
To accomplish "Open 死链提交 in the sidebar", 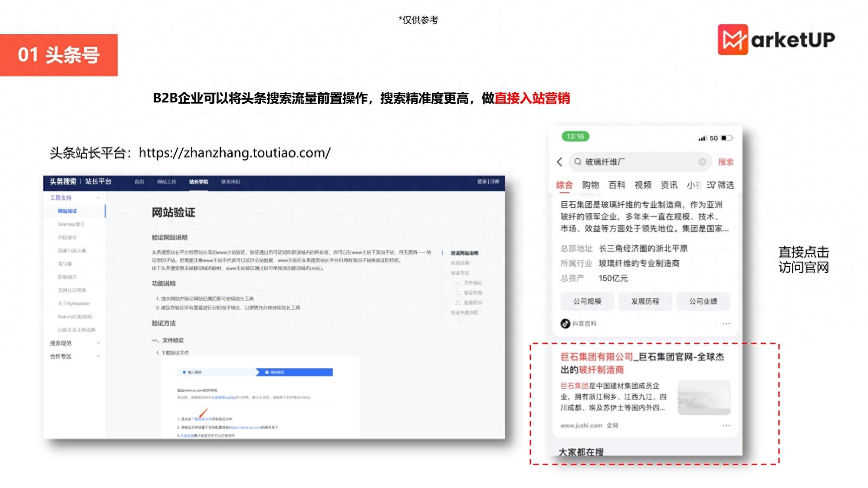I will 67,238.
